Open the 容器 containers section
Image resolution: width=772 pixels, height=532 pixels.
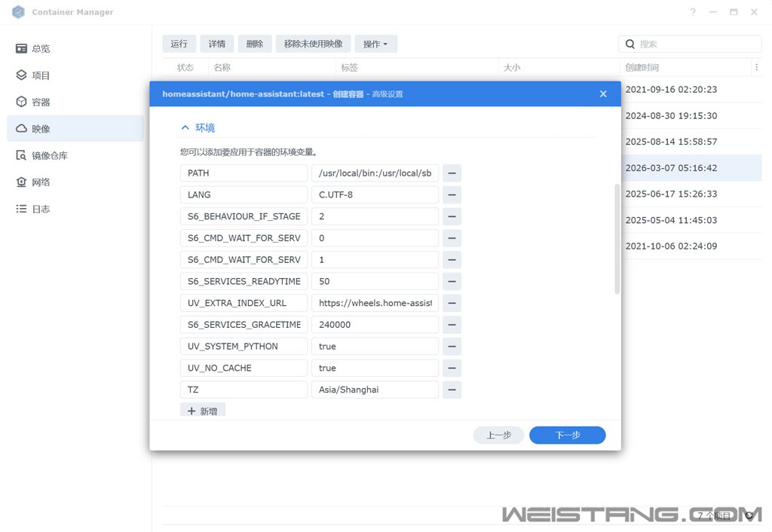(41, 102)
